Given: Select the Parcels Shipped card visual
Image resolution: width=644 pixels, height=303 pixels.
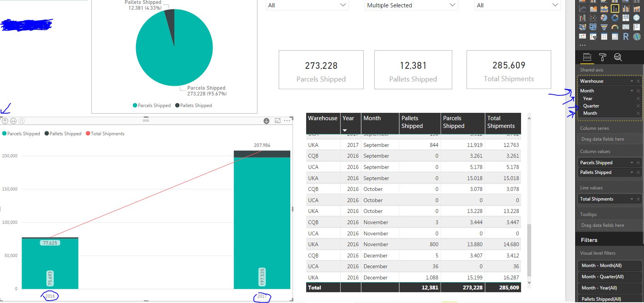Looking at the screenshot, I should point(321,70).
